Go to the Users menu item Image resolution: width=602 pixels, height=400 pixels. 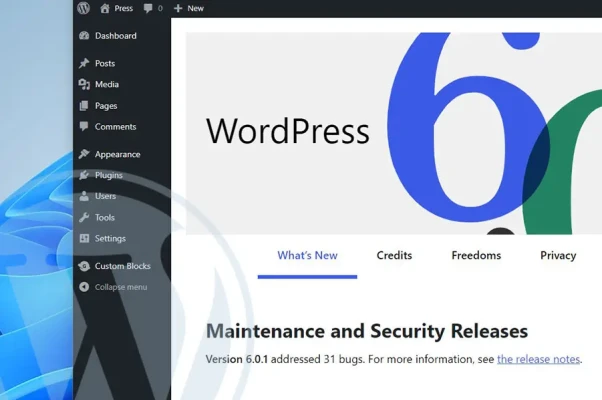(105, 196)
